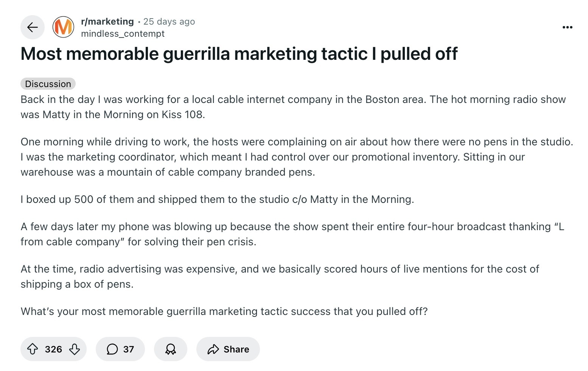
Task: Toggle the upvote on this post
Action: (x=33, y=349)
